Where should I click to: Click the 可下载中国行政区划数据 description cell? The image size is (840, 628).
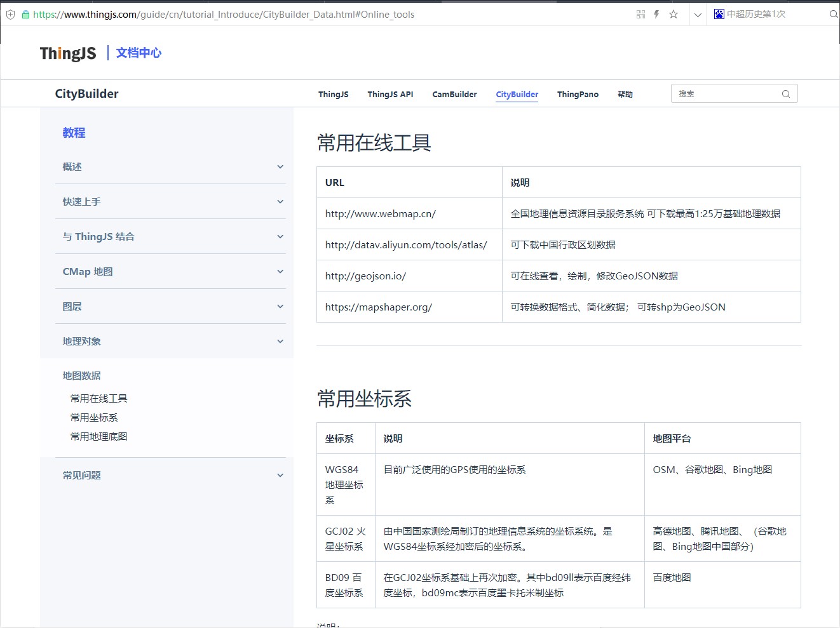tap(651, 245)
